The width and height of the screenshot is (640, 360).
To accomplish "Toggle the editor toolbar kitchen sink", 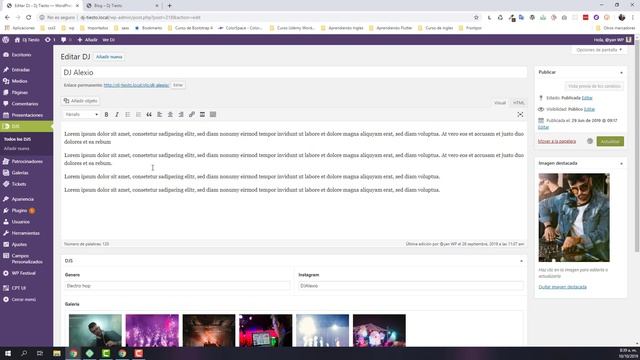I will coord(213,115).
